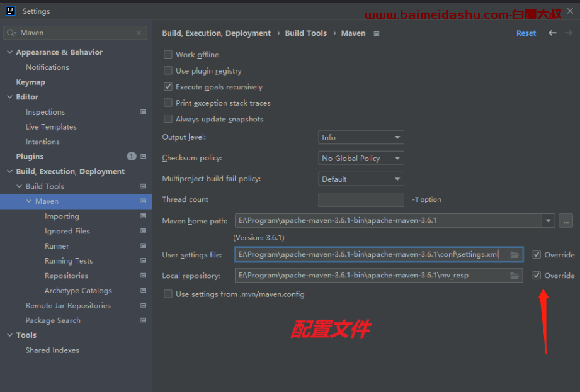580x392 pixels.
Task: Collapse Appearance & Behavior section
Action: point(9,52)
